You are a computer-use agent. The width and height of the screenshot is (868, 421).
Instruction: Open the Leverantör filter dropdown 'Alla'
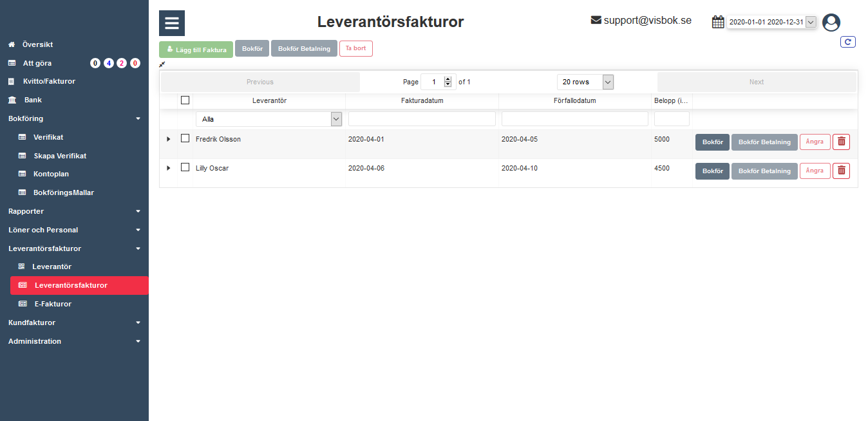pos(269,119)
